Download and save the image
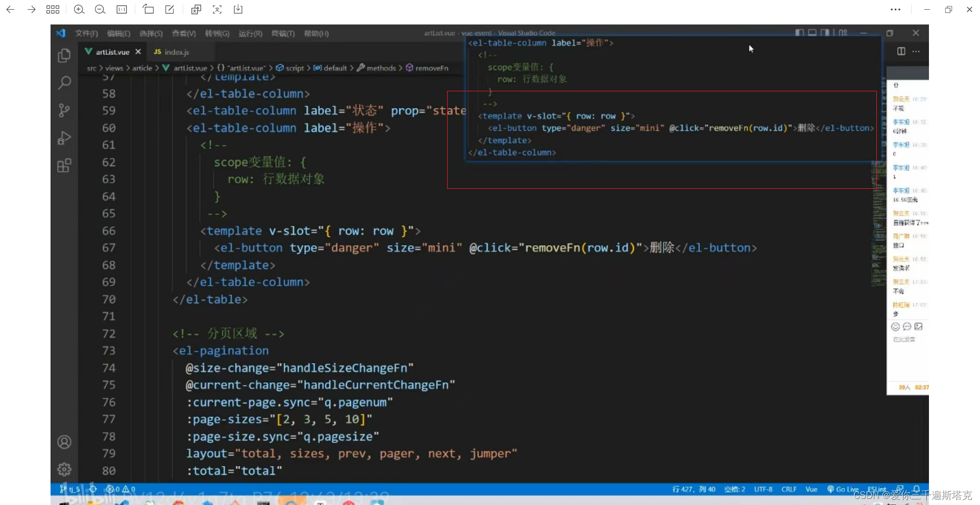Viewport: 980px width, 505px height. [238, 9]
